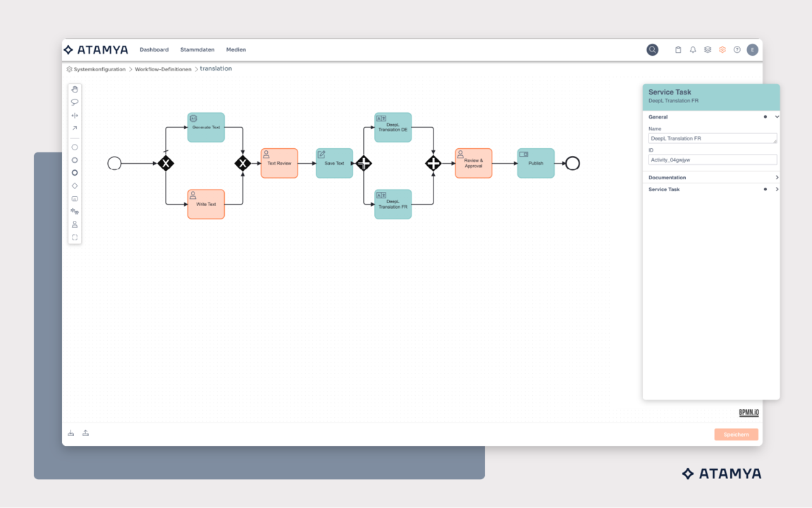Image resolution: width=812 pixels, height=508 pixels.
Task: Collapse the General section chevron
Action: 777,117
